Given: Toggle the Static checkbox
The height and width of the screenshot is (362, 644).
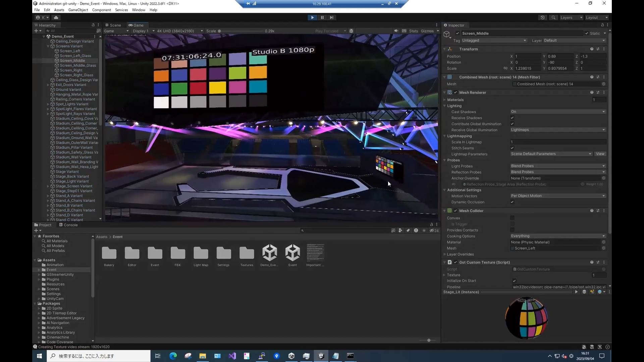Looking at the screenshot, I should click(x=587, y=34).
